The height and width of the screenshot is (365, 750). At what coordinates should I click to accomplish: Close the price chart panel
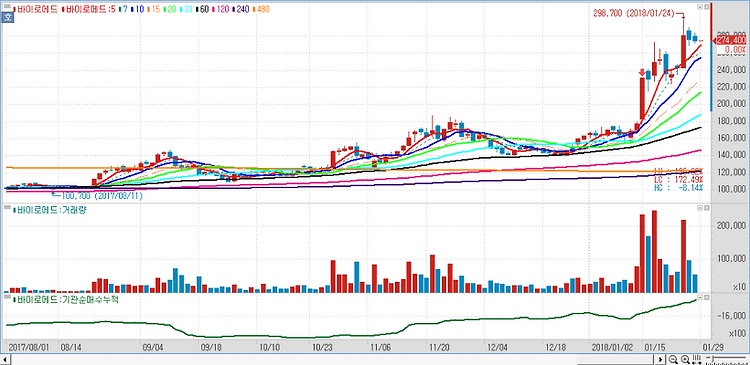coord(706,7)
